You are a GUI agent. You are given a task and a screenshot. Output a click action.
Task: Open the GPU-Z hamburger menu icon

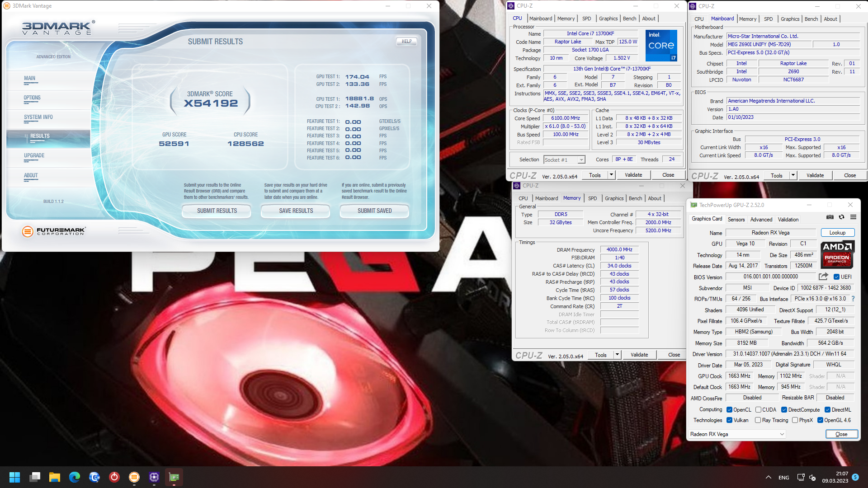[x=853, y=217]
